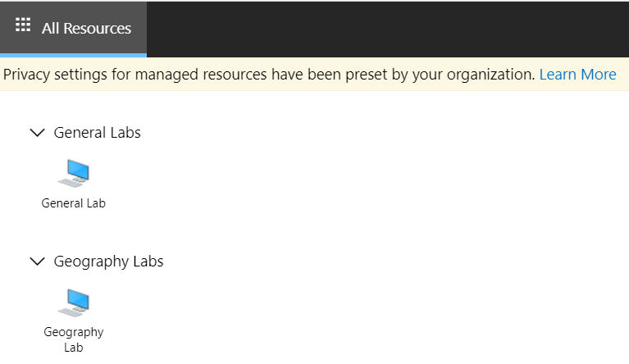Image resolution: width=629 pixels, height=364 pixels.
Task: Collapse the Geography Labs group chevron
Action: click(37, 262)
